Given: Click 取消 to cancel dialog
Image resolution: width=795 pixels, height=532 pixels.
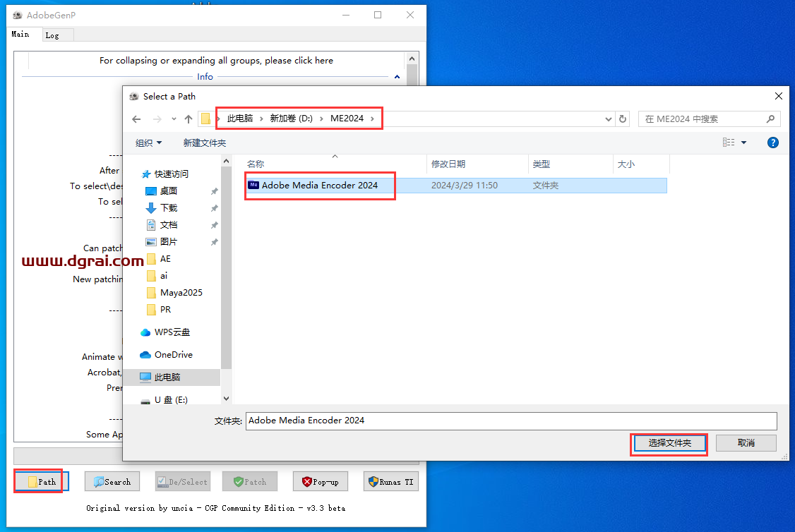Looking at the screenshot, I should 746,443.
